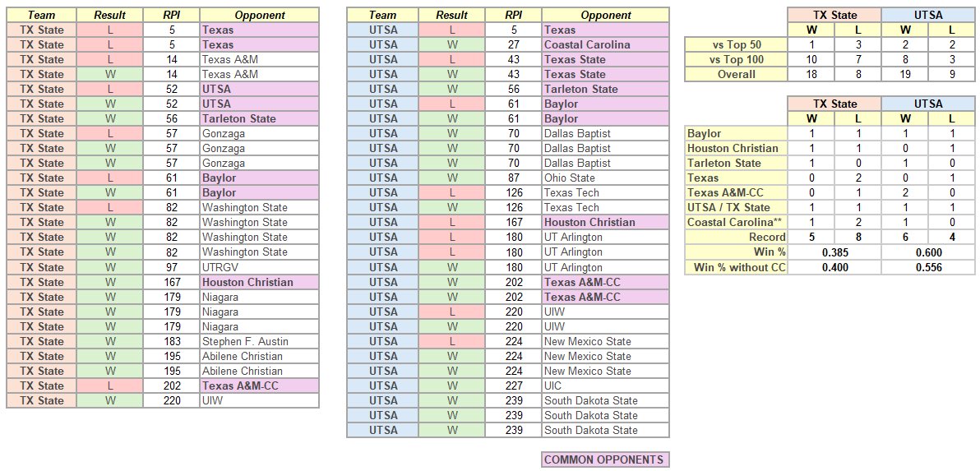Click the W result beside Ohio State
Image resolution: width=980 pixels, height=471 pixels.
point(451,178)
